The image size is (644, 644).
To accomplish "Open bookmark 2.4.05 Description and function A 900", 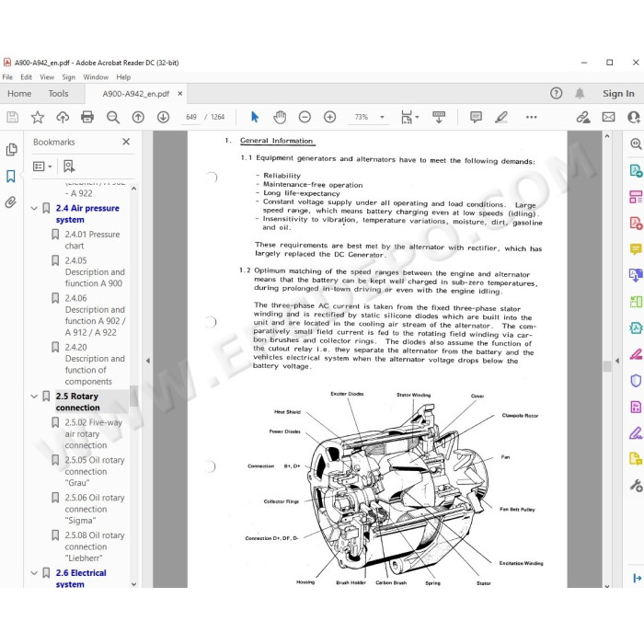I will click(x=95, y=272).
